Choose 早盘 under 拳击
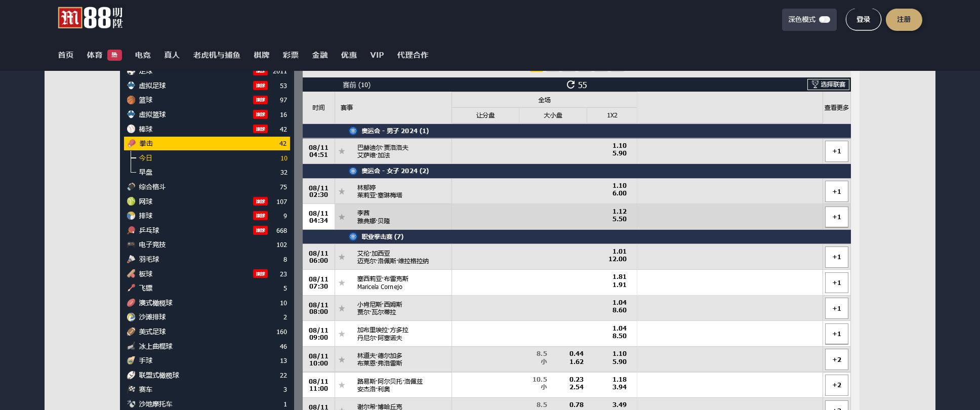 point(146,172)
